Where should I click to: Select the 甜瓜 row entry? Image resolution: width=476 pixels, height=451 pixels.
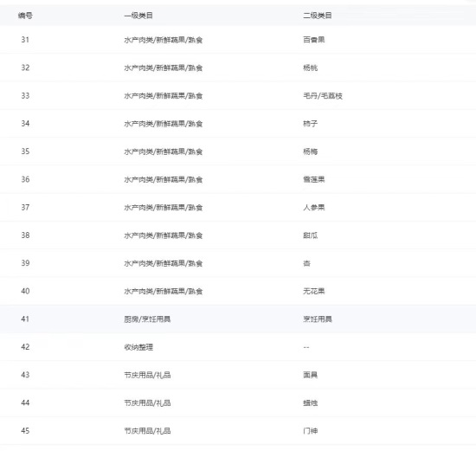coord(310,235)
